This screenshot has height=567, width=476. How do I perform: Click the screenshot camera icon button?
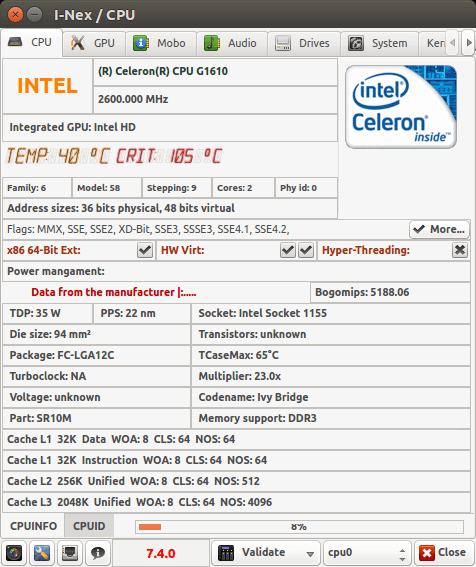click(x=14, y=553)
